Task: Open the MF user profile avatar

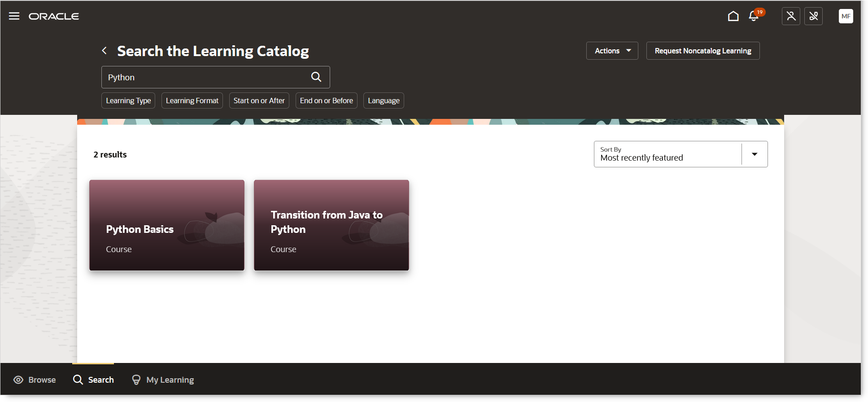Action: tap(846, 16)
